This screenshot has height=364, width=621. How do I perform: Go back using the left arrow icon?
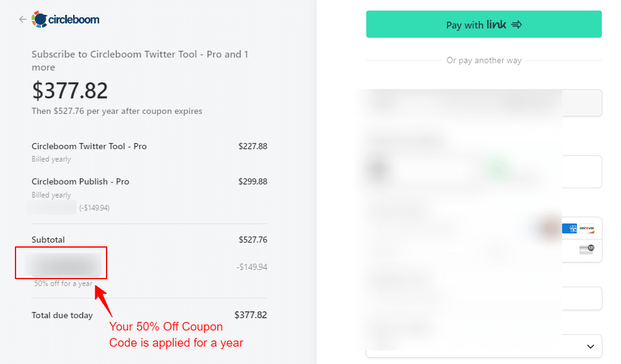[22, 19]
